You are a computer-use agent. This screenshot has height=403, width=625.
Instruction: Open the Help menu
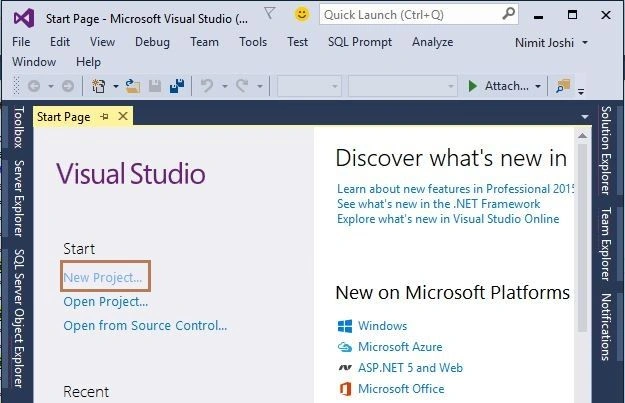[x=88, y=62]
